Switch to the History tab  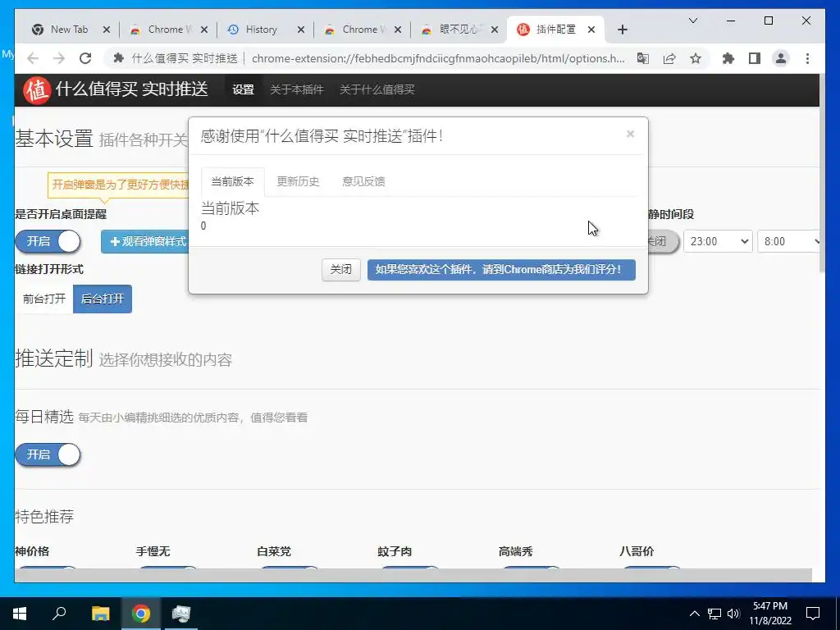[x=261, y=30]
